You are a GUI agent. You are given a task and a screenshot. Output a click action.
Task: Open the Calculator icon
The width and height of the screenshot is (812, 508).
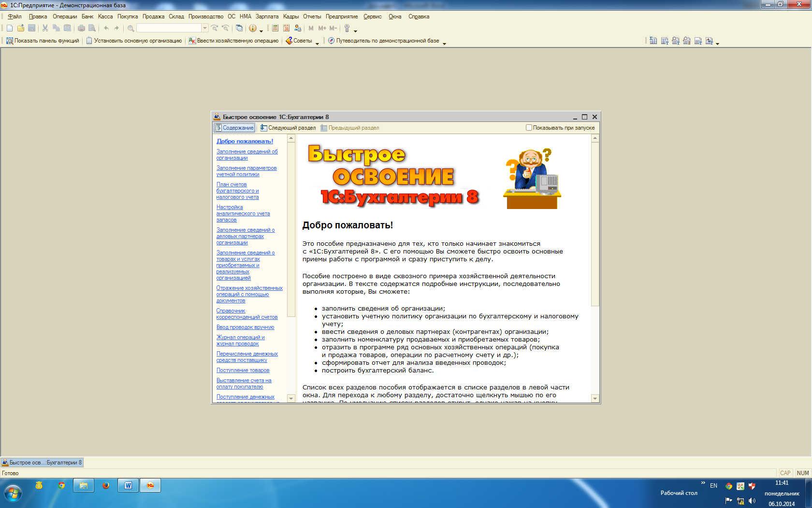(275, 28)
